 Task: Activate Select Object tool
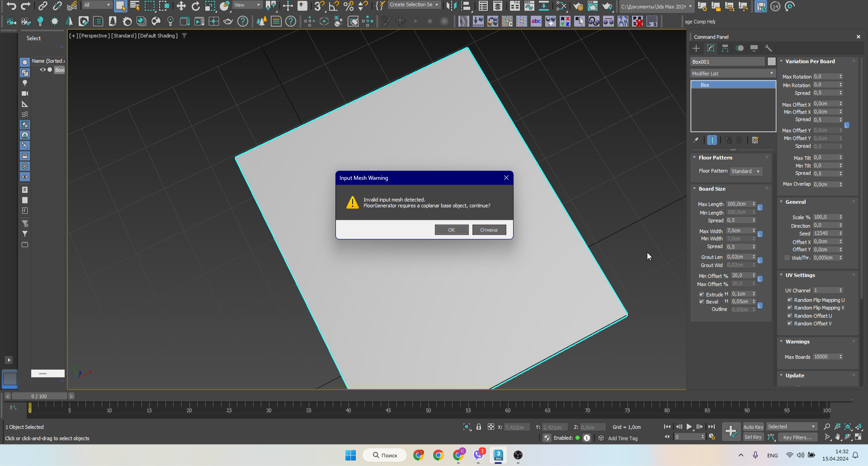click(x=120, y=6)
